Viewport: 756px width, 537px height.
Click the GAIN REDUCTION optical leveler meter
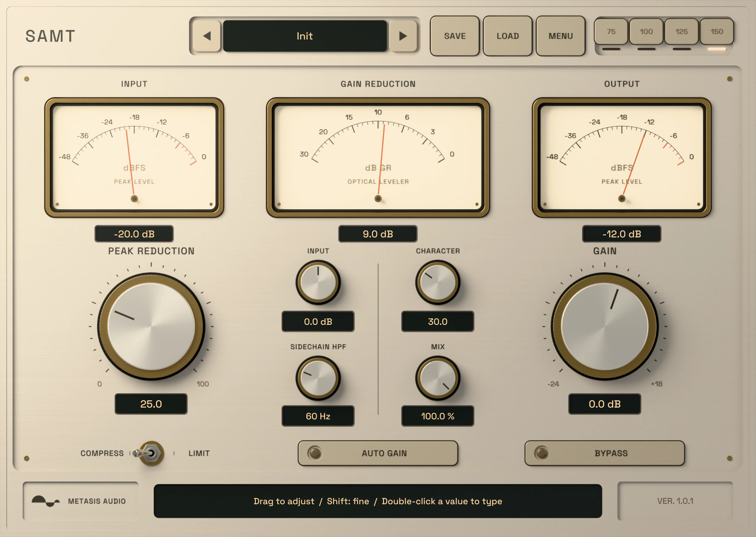(378, 158)
